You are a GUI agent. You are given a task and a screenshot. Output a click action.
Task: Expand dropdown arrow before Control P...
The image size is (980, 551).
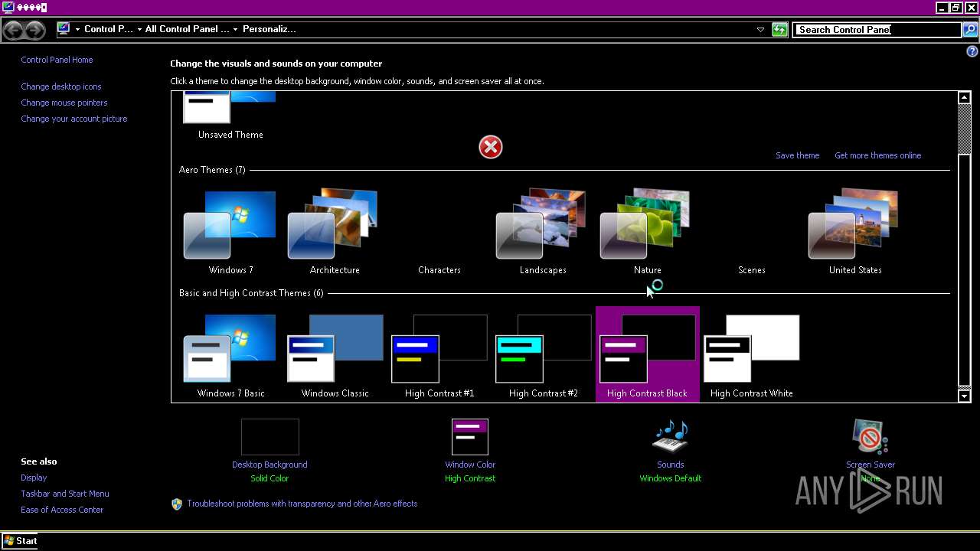[77, 30]
